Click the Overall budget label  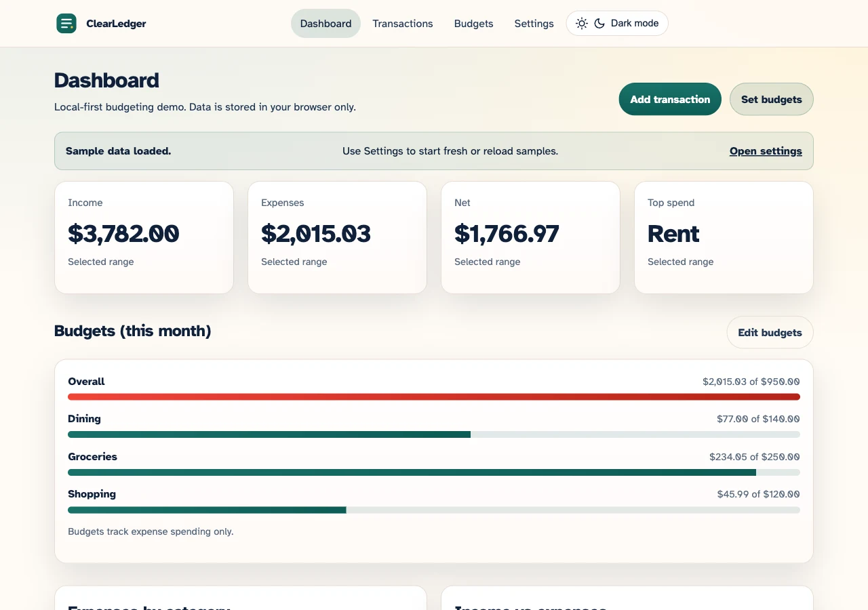[86, 382]
